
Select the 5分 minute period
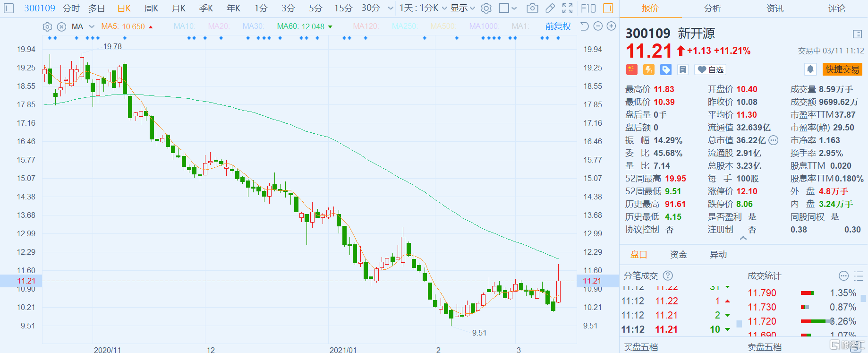point(316,8)
